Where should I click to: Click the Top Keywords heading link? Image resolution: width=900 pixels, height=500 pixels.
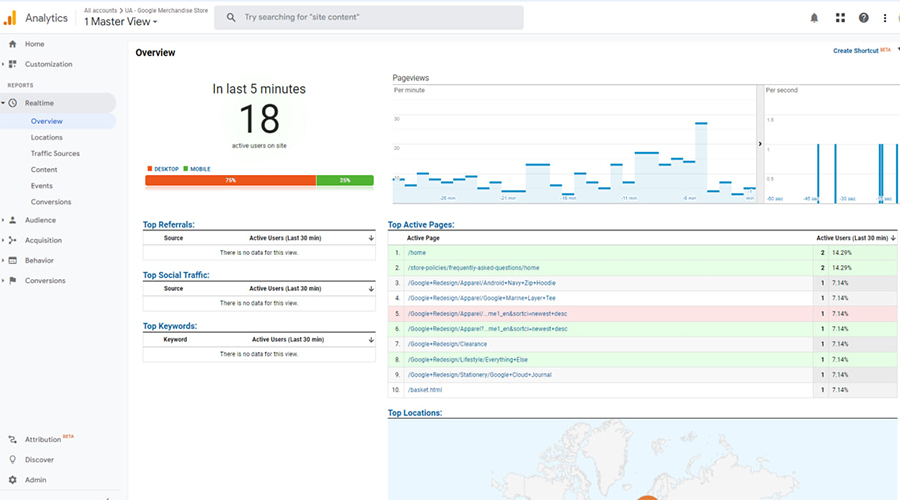170,326
